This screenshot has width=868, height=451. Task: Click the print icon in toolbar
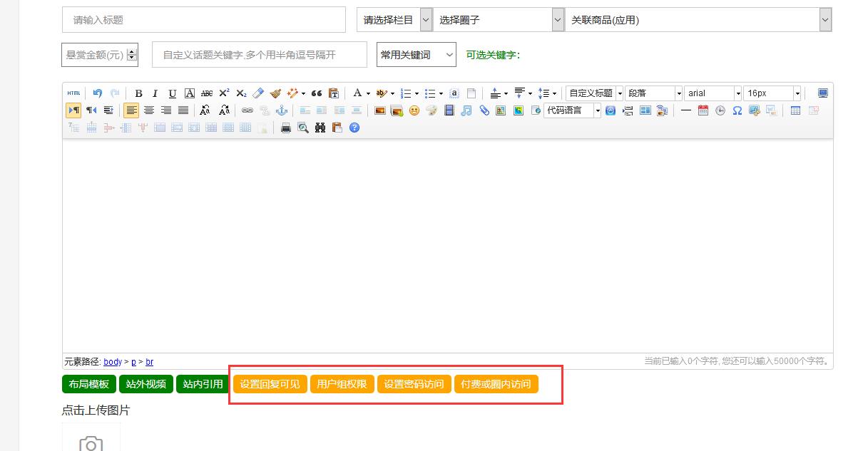[286, 128]
